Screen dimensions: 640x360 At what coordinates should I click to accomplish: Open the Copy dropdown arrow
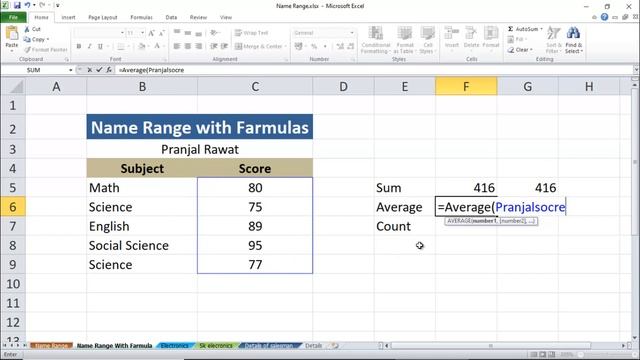tap(48, 40)
